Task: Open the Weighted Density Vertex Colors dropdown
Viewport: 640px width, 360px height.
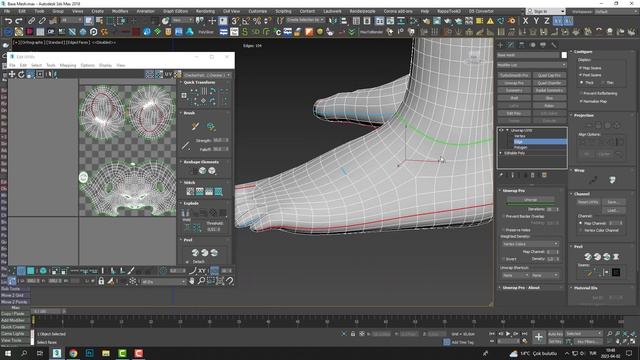Action: coord(530,244)
